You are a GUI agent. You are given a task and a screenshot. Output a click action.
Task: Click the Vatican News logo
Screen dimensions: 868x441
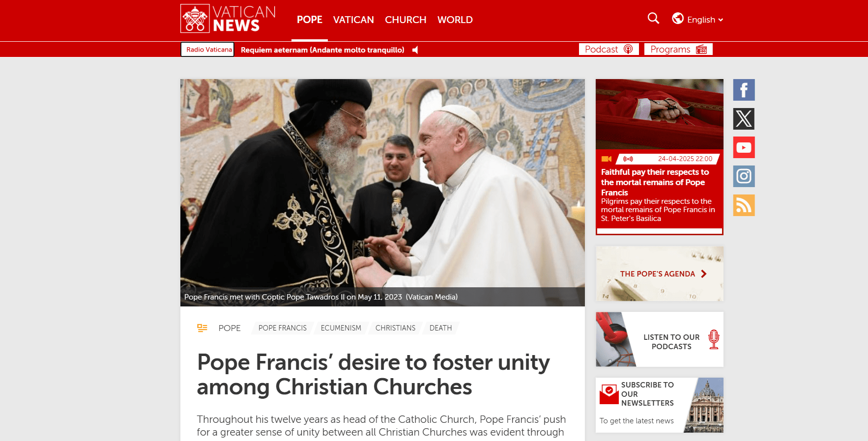pyautogui.click(x=228, y=19)
